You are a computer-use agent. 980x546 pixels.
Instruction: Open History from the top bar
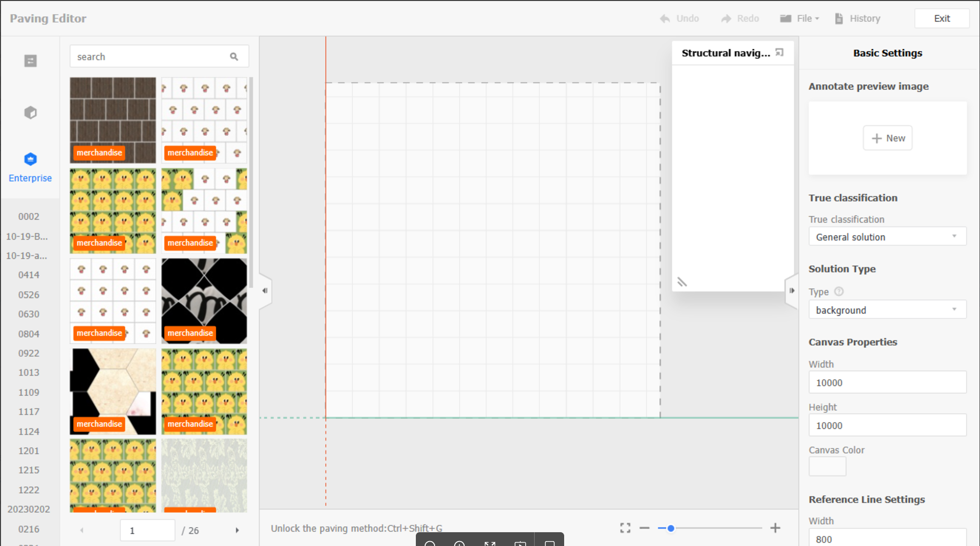pyautogui.click(x=858, y=18)
